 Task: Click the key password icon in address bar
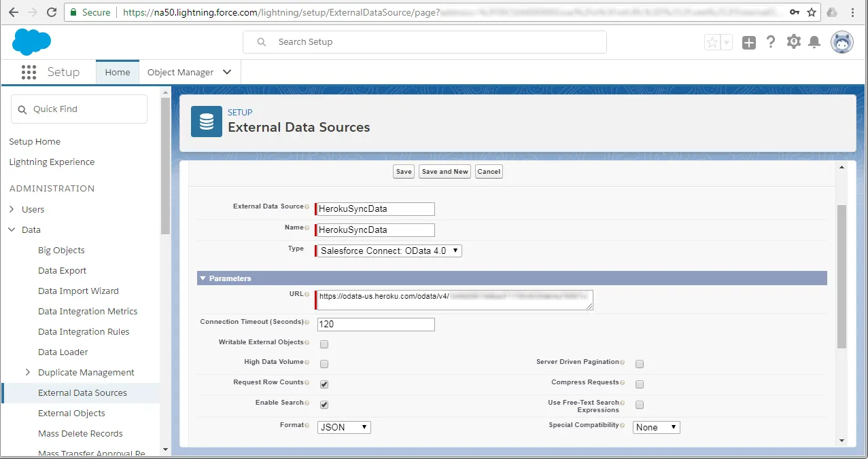794,12
